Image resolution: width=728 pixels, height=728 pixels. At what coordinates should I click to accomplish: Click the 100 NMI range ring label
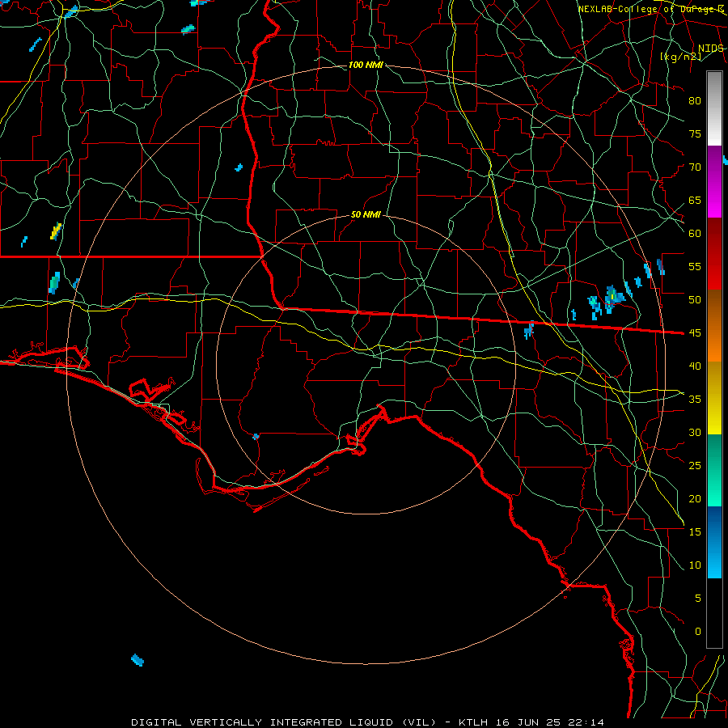(x=366, y=65)
